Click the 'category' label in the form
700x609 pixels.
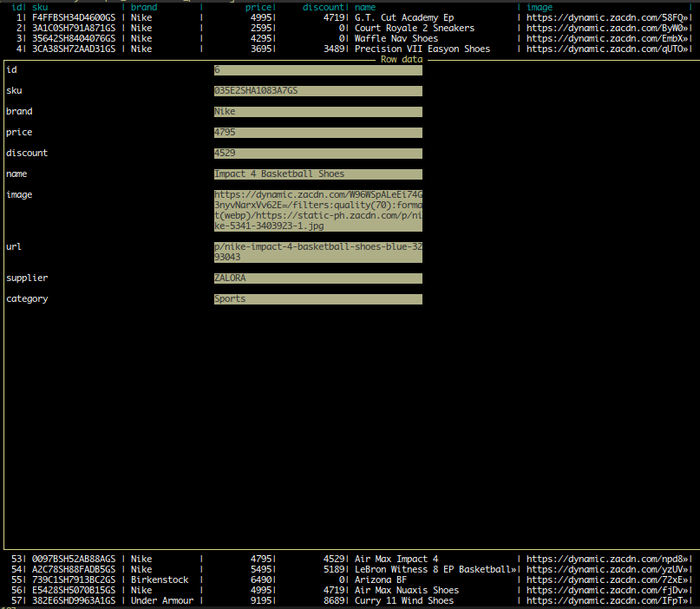pyautogui.click(x=27, y=299)
